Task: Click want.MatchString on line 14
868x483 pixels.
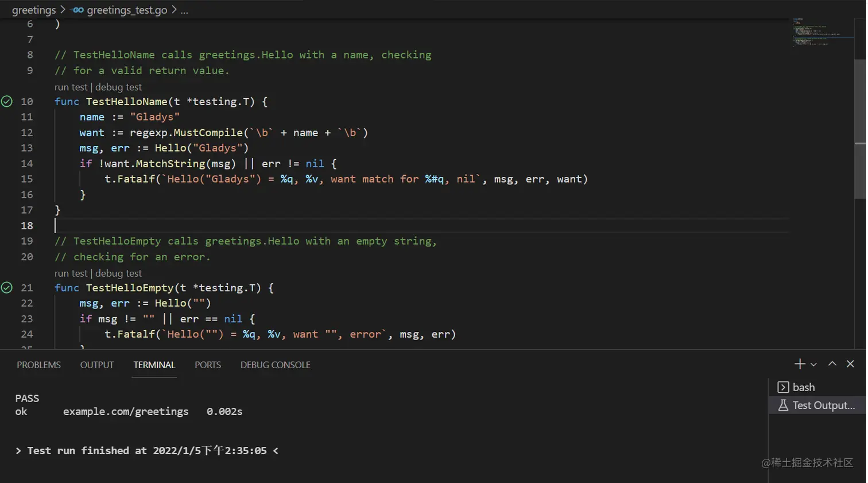Action: click(154, 164)
